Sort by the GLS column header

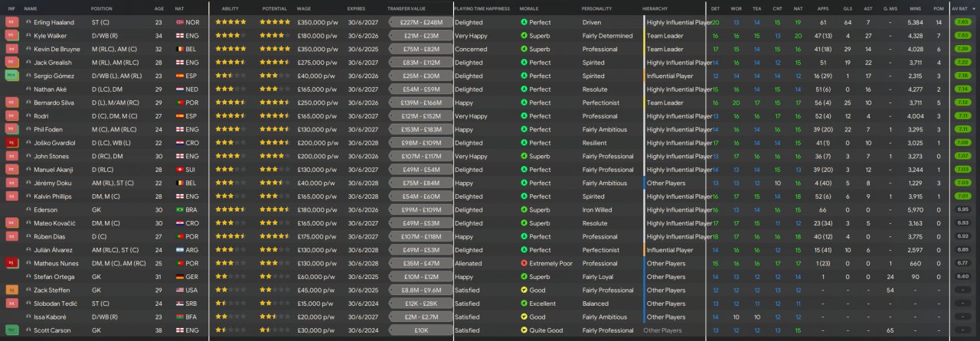(x=847, y=8)
